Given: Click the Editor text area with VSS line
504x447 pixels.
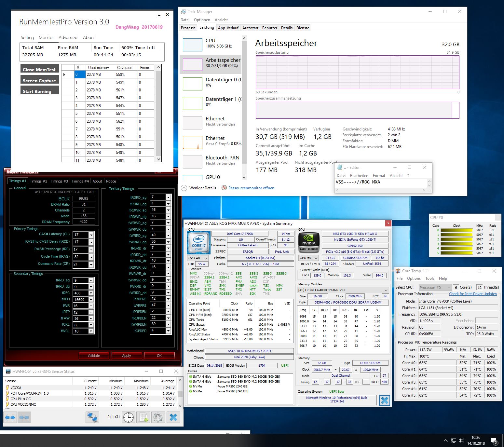Looking at the screenshot, I should pos(381,183).
